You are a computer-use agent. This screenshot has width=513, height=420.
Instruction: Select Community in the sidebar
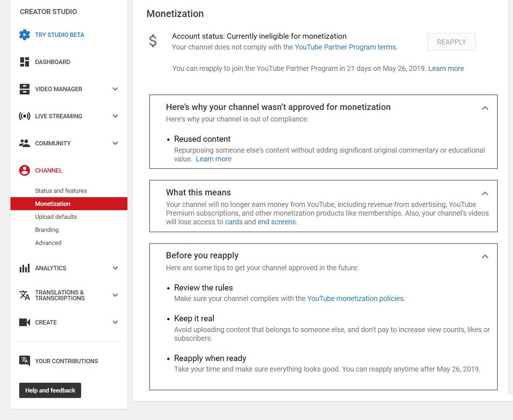(x=53, y=143)
